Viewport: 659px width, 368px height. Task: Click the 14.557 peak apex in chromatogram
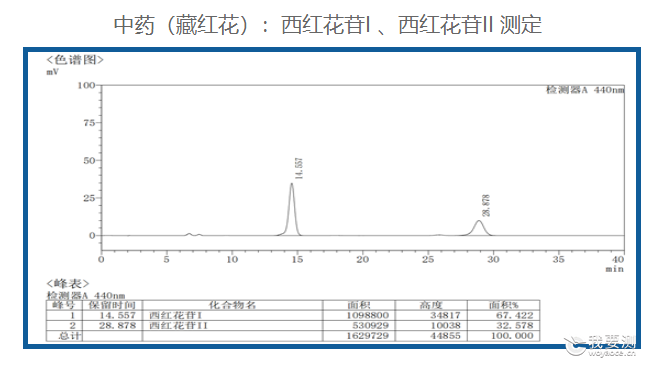(x=292, y=184)
